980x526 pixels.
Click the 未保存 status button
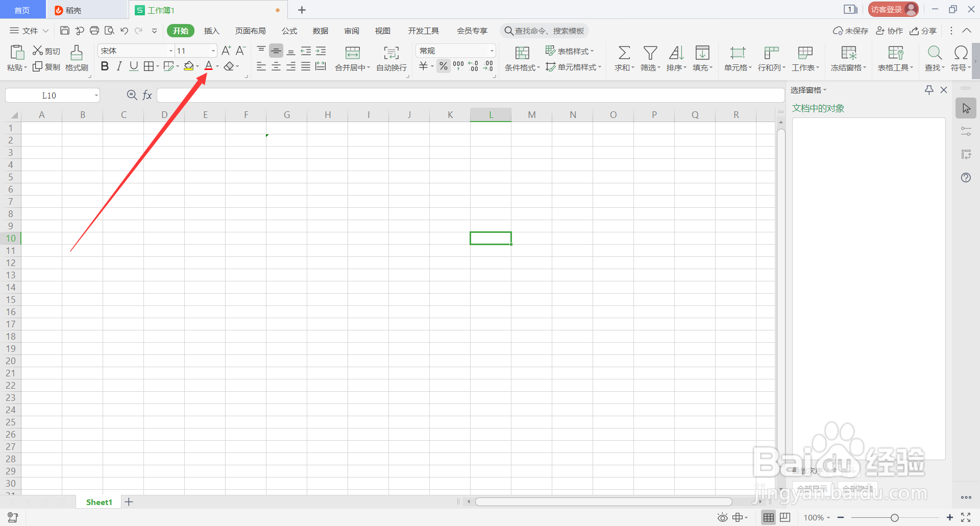(850, 31)
